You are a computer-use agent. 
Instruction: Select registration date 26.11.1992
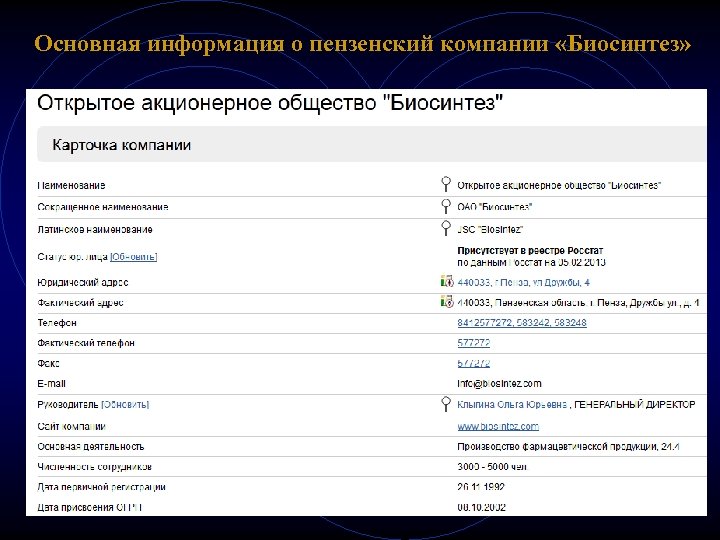point(481,487)
